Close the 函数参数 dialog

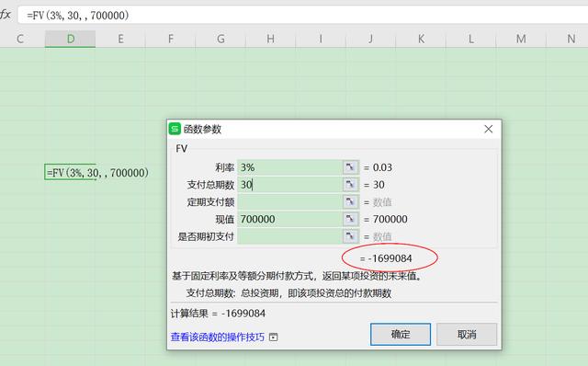click(x=488, y=129)
